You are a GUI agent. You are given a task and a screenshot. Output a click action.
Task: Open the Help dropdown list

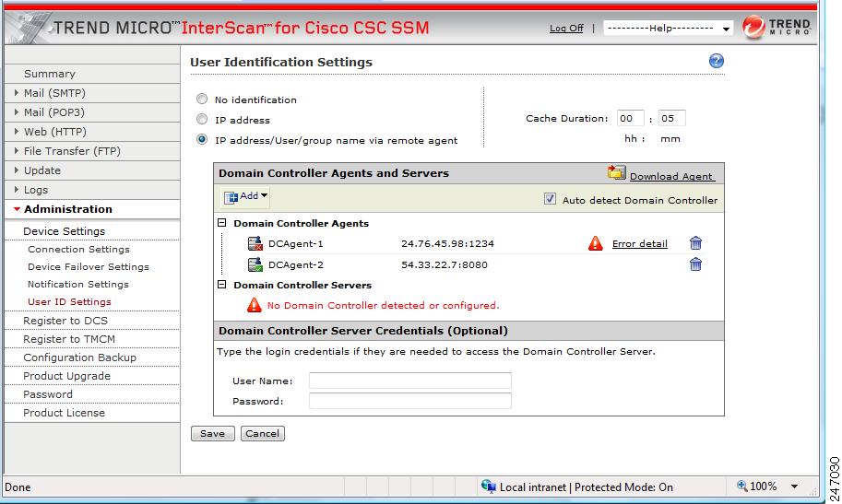(x=668, y=28)
